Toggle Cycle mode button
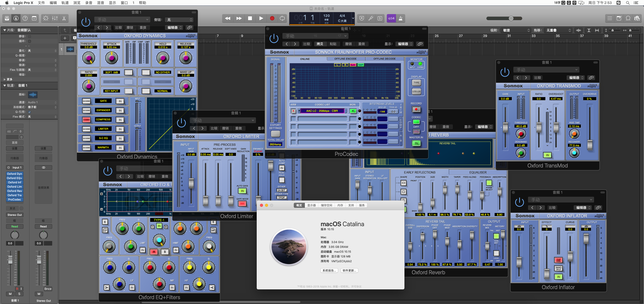The image size is (644, 304). coord(282,18)
